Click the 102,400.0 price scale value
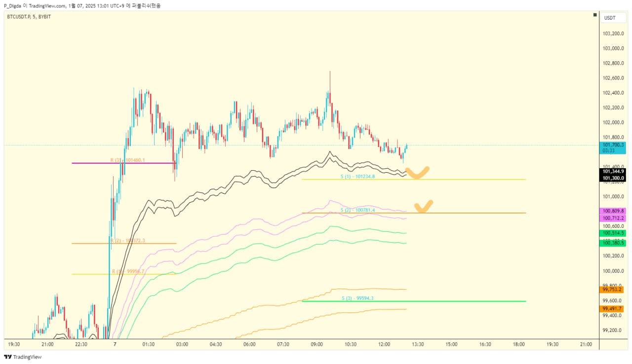The height and width of the screenshot is (364, 632). click(x=613, y=93)
